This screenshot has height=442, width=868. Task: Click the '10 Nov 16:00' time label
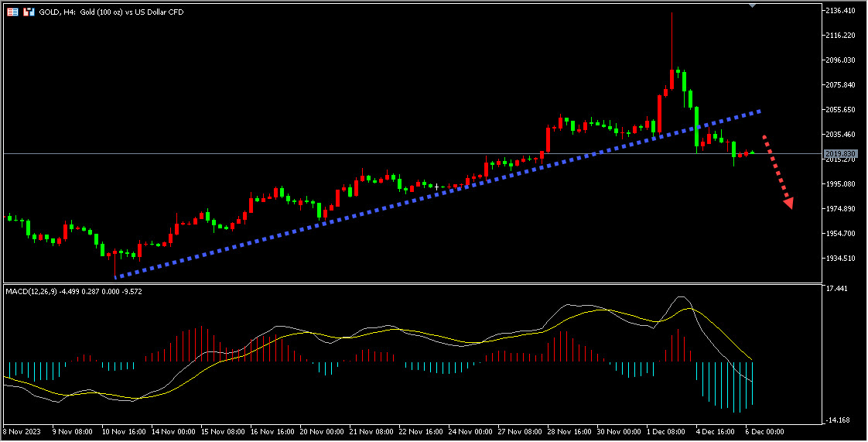click(x=124, y=431)
